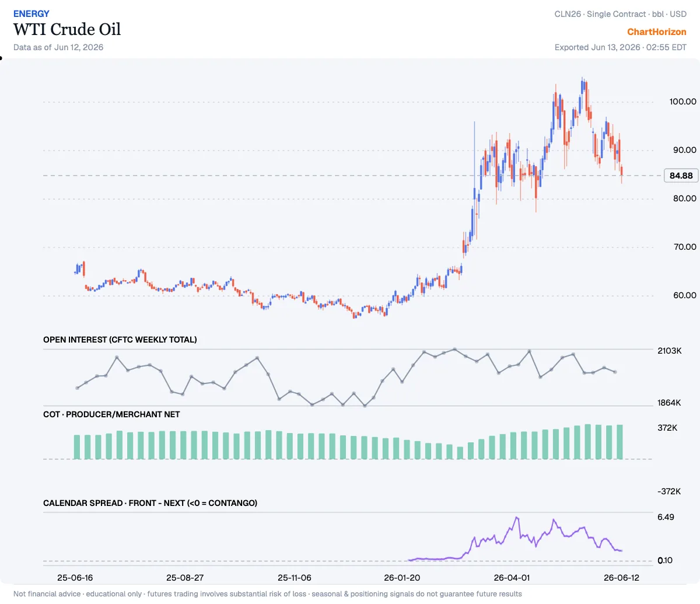Click the 'Exported Jun 13, 2026 · 02:55 EDT' text

click(621, 47)
